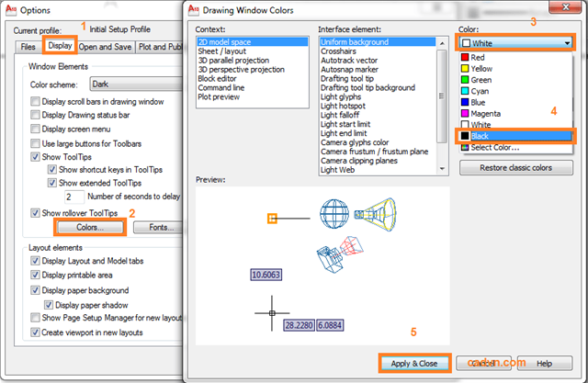Select Crosshairs interface element

[378, 51]
